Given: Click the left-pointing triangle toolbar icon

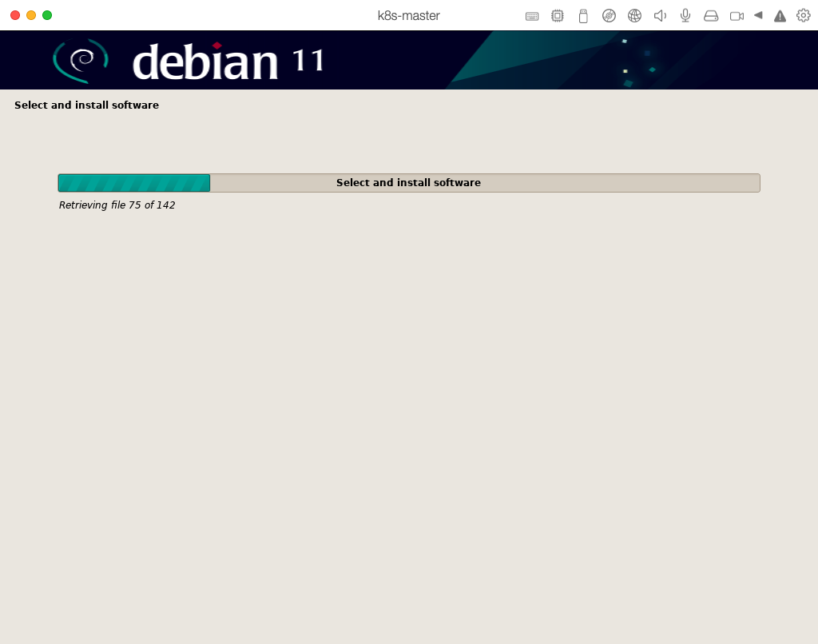Looking at the screenshot, I should click(758, 15).
